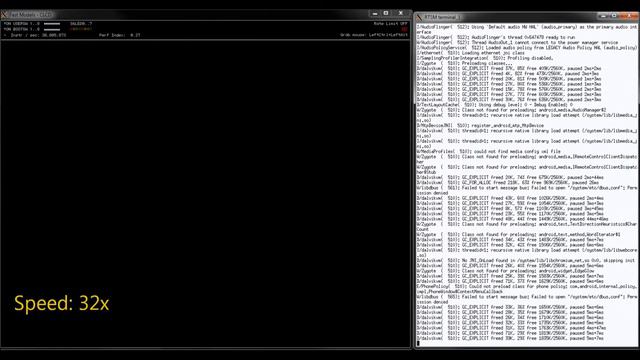Toggle the USERSW 1..8 switch bar
640x360 pixels.
52,24
